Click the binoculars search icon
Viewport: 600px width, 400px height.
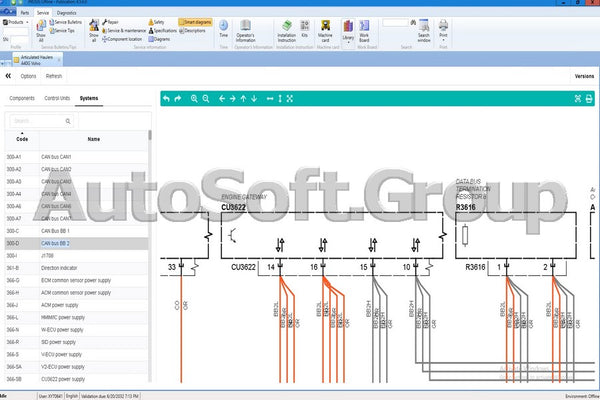[x=413, y=23]
